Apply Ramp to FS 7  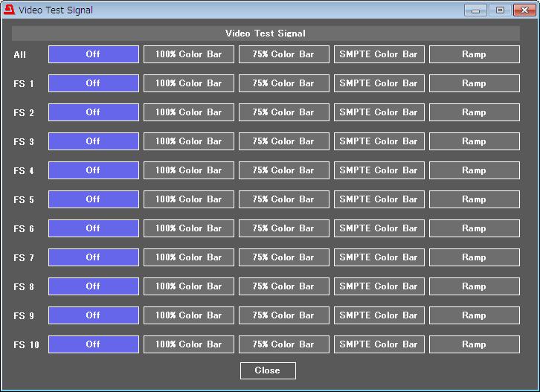tap(474, 257)
